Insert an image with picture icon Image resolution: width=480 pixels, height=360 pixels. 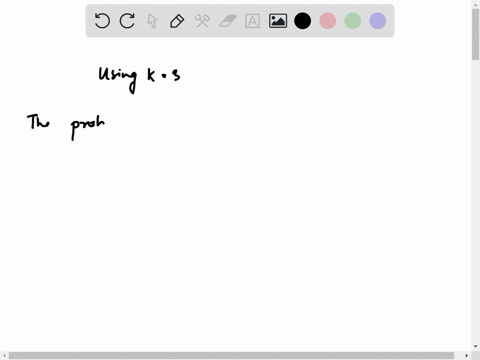click(x=278, y=21)
